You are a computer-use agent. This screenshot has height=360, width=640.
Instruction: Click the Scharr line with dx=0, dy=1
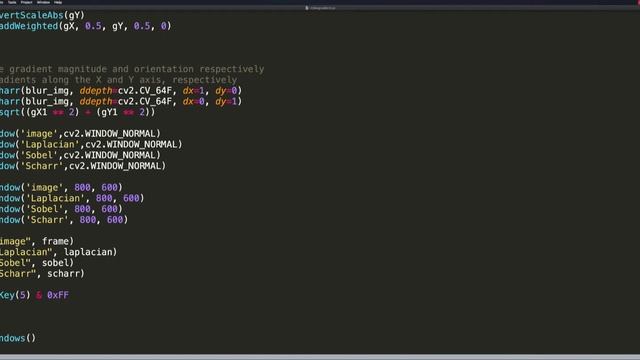tap(121, 102)
